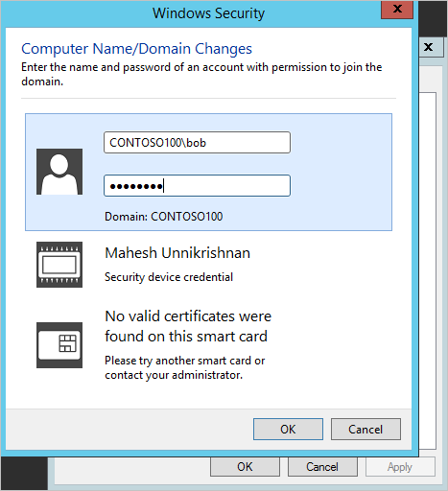This screenshot has height=491, width=448.
Task: Click the 'Windows Security' title bar text
Action: click(x=208, y=13)
